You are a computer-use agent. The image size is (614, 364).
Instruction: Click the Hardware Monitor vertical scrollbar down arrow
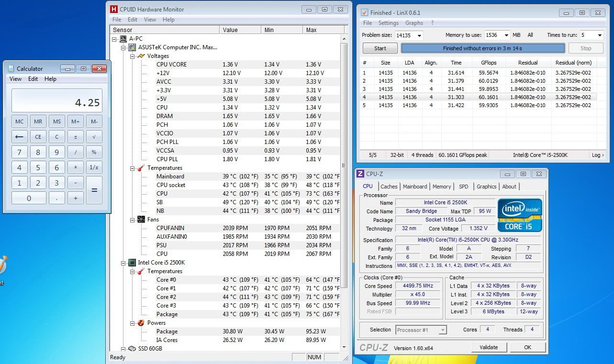pos(344,347)
